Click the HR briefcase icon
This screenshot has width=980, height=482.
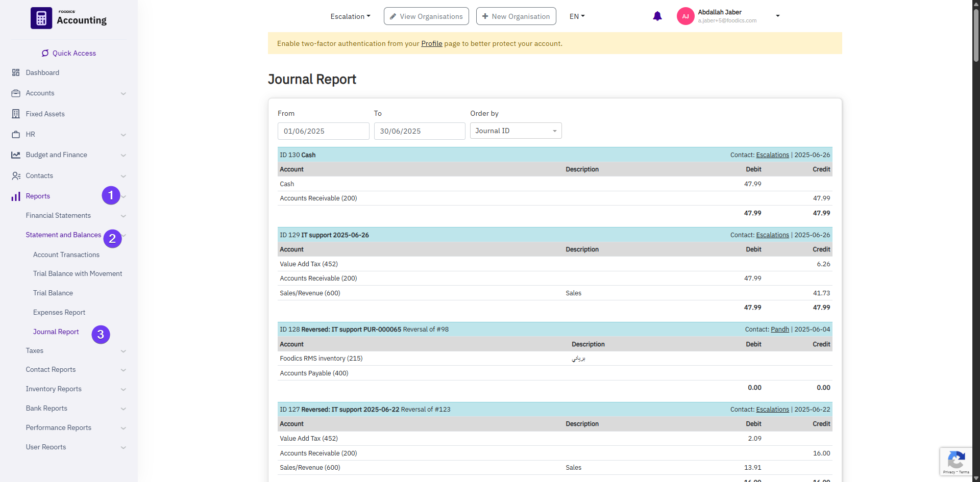click(16, 134)
